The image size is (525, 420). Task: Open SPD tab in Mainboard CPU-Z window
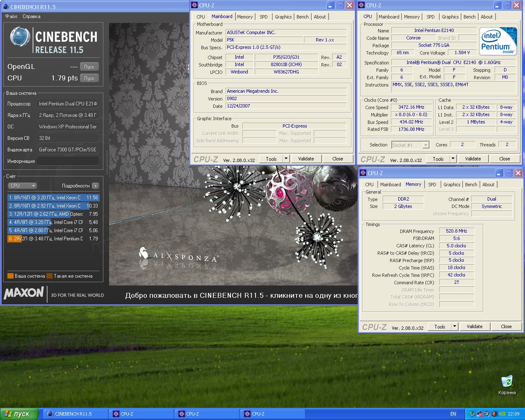264,17
